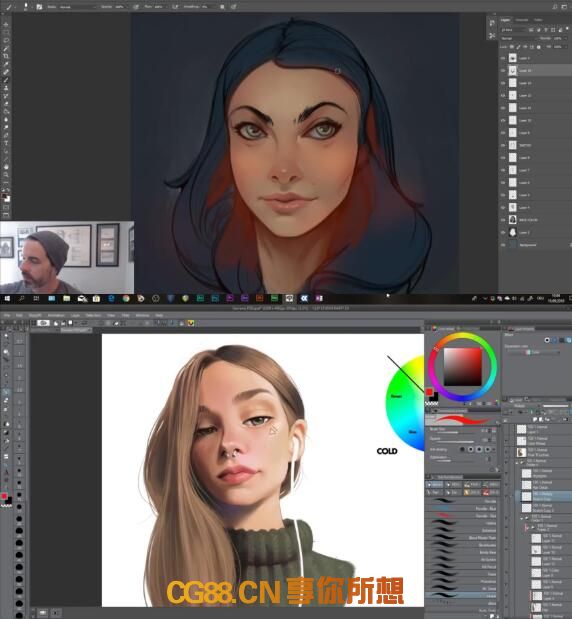
Task: Open the taskbar clock and date
Action: coord(556,298)
